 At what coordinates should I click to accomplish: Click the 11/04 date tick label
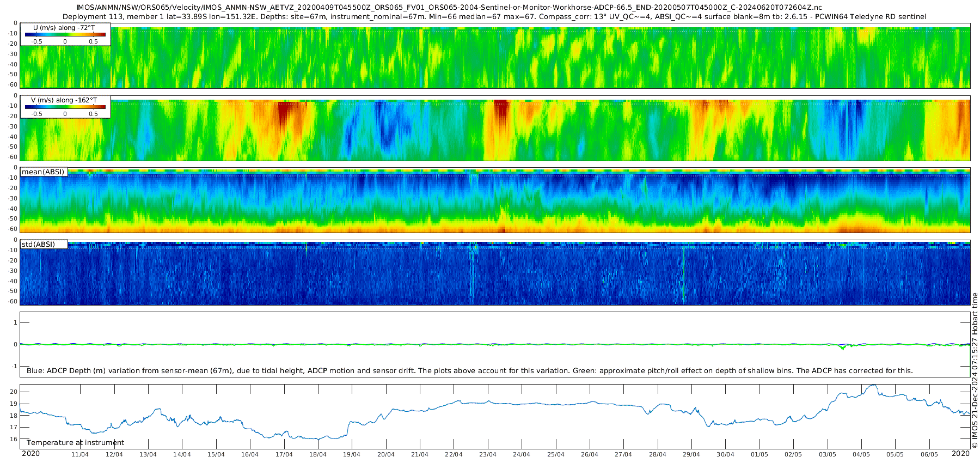(x=80, y=454)
